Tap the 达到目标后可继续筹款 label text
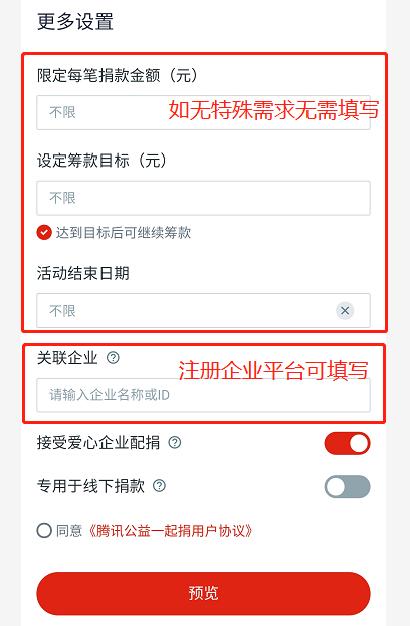 [x=123, y=232]
